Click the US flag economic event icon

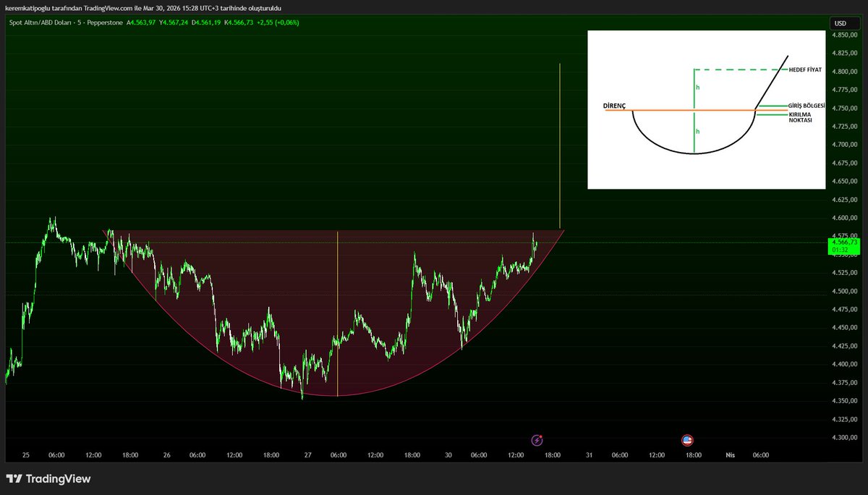pyautogui.click(x=686, y=440)
